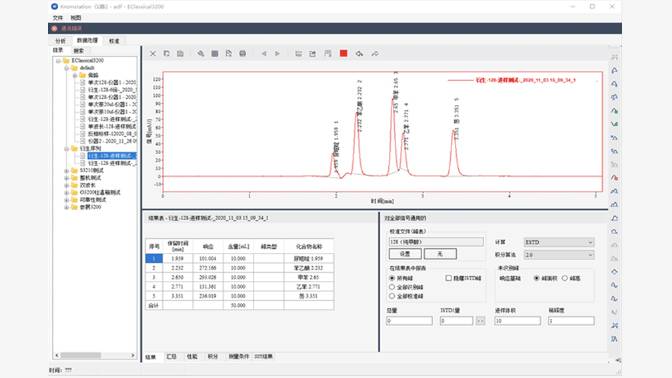Select the second radio option under show-in-results group
This screenshot has height=378, width=672.
pyautogui.click(x=392, y=287)
